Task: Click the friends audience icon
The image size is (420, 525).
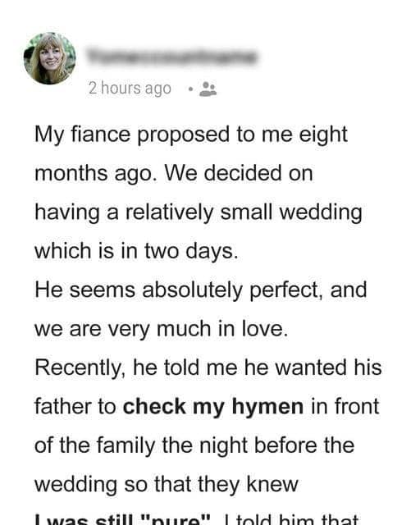Action: pyautogui.click(x=208, y=89)
